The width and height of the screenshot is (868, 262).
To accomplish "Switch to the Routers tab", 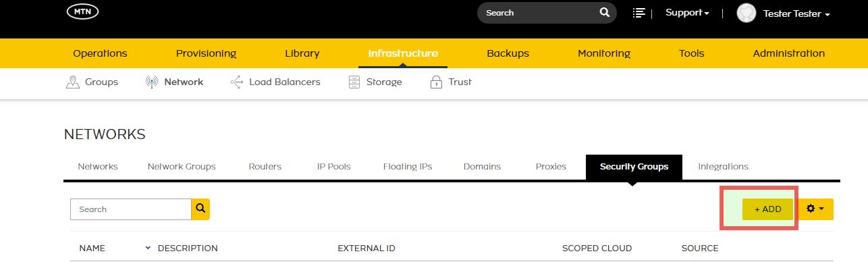I will pyautogui.click(x=265, y=167).
